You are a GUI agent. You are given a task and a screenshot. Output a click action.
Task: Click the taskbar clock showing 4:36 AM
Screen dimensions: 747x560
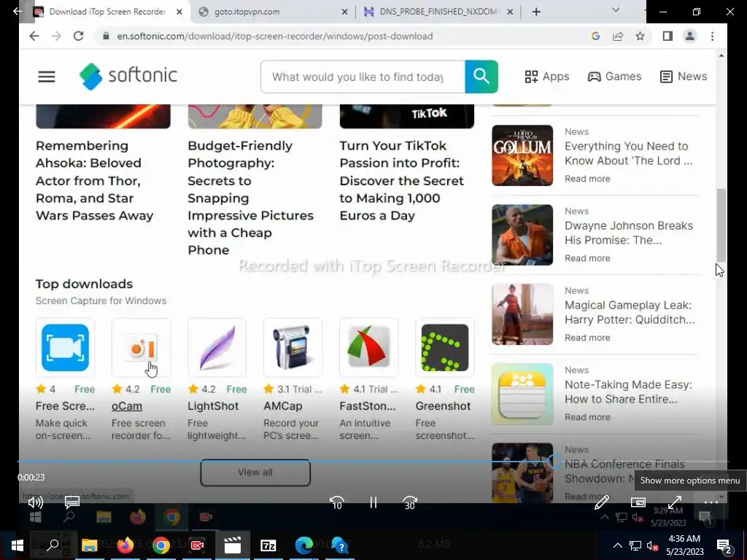(x=684, y=545)
